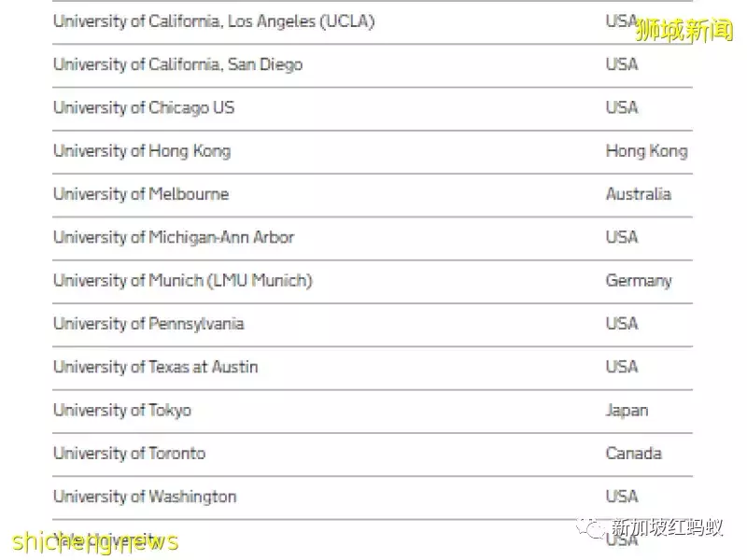
Task: Select University of Melbourne entry
Action: click(141, 194)
